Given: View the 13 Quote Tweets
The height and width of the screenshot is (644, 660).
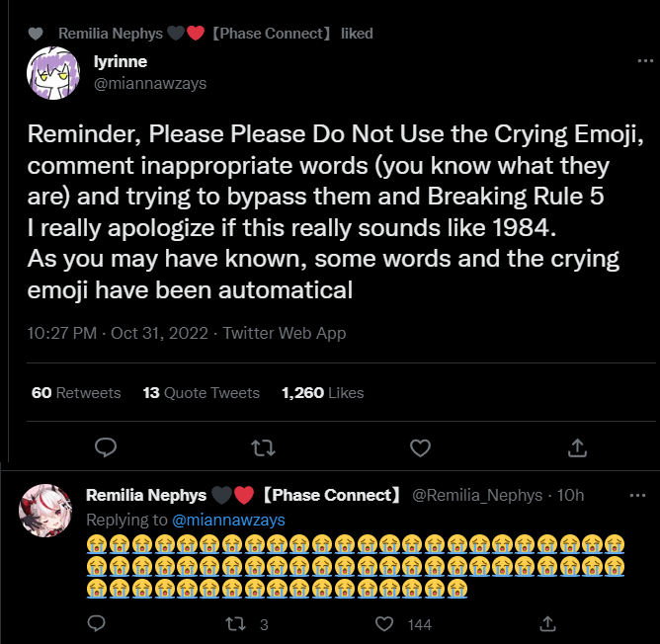Looking at the screenshot, I should coord(202,393).
